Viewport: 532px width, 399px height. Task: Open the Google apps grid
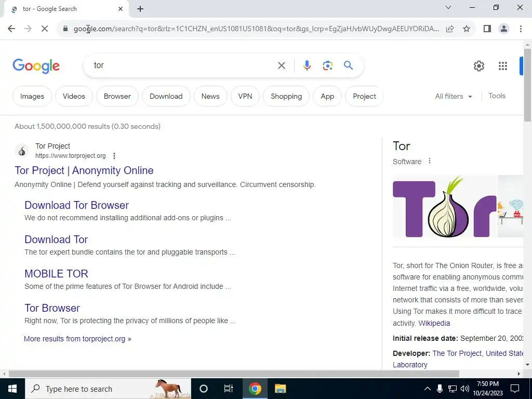tap(503, 66)
